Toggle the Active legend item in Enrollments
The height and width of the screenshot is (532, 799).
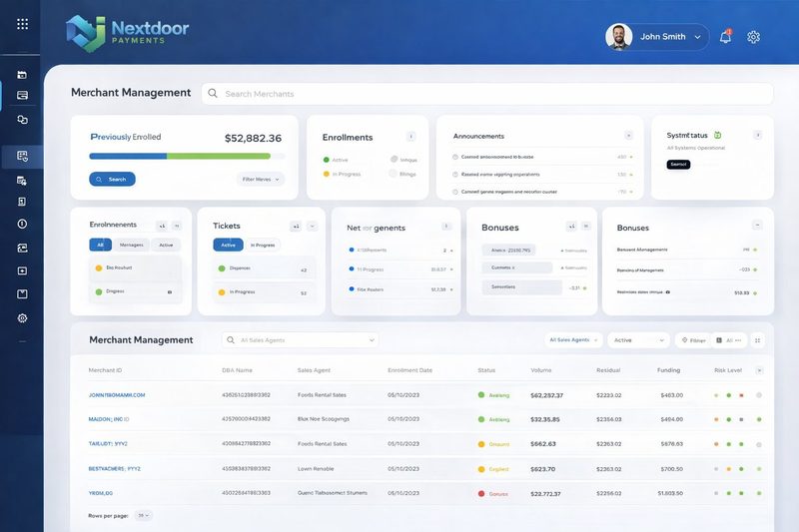point(336,160)
